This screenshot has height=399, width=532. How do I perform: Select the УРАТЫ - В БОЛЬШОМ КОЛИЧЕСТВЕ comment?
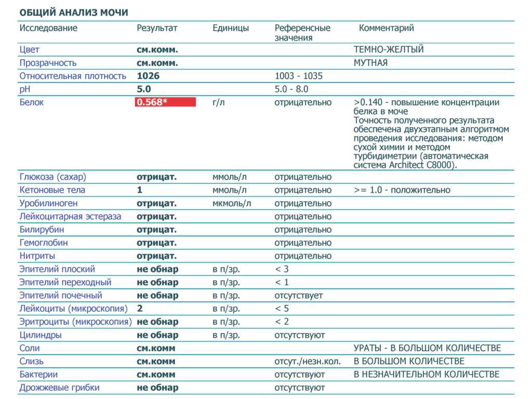tap(427, 348)
